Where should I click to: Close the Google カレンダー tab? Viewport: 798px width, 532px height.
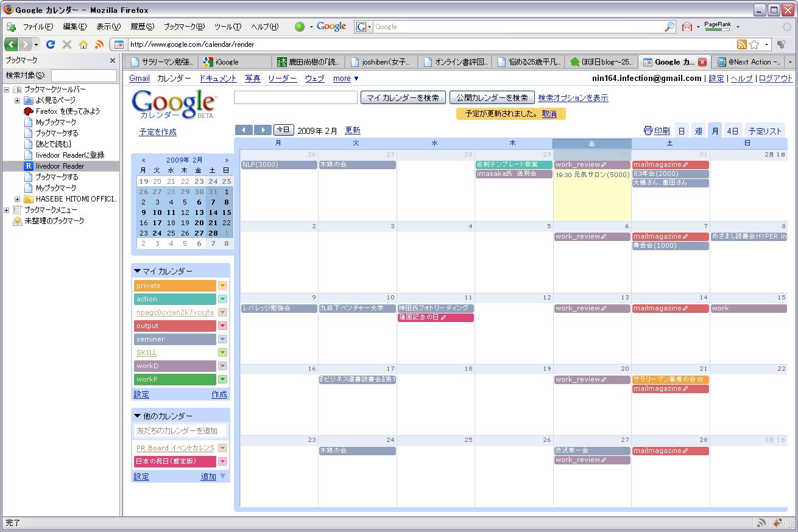(702, 62)
